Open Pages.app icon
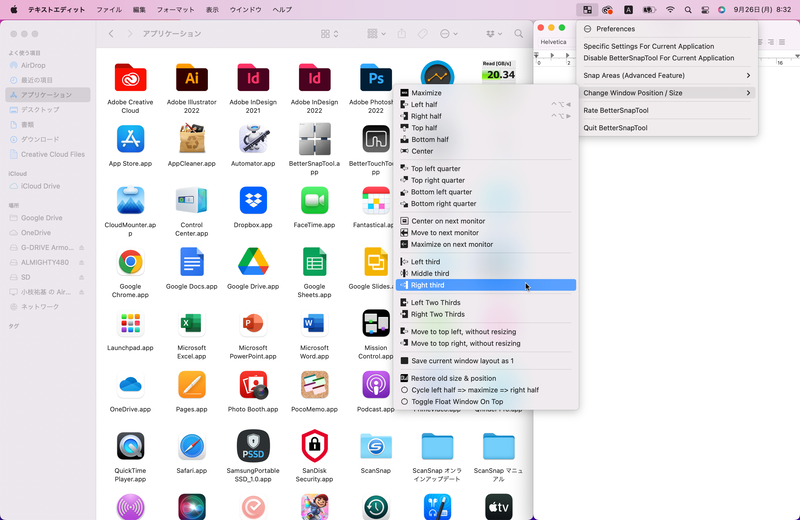Image resolution: width=800 pixels, height=520 pixels. [x=192, y=384]
